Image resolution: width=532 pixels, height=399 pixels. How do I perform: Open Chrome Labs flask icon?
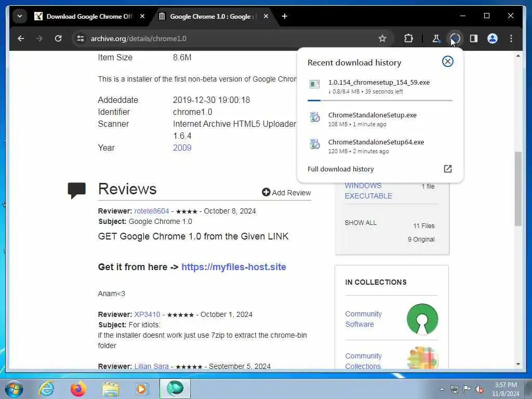(436, 38)
